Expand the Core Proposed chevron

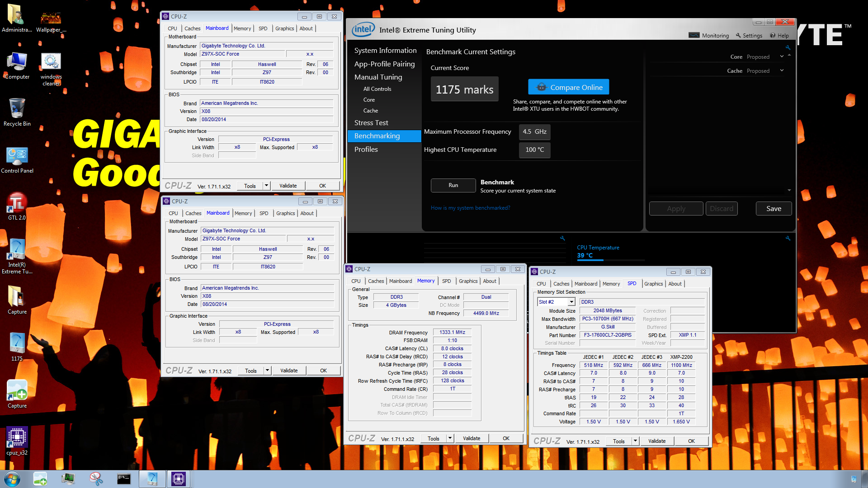tap(782, 56)
